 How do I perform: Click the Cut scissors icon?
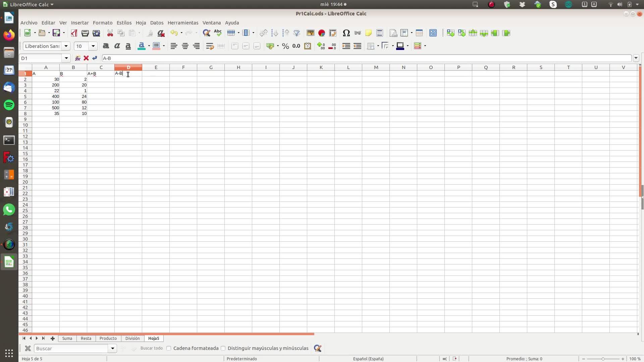(x=110, y=33)
